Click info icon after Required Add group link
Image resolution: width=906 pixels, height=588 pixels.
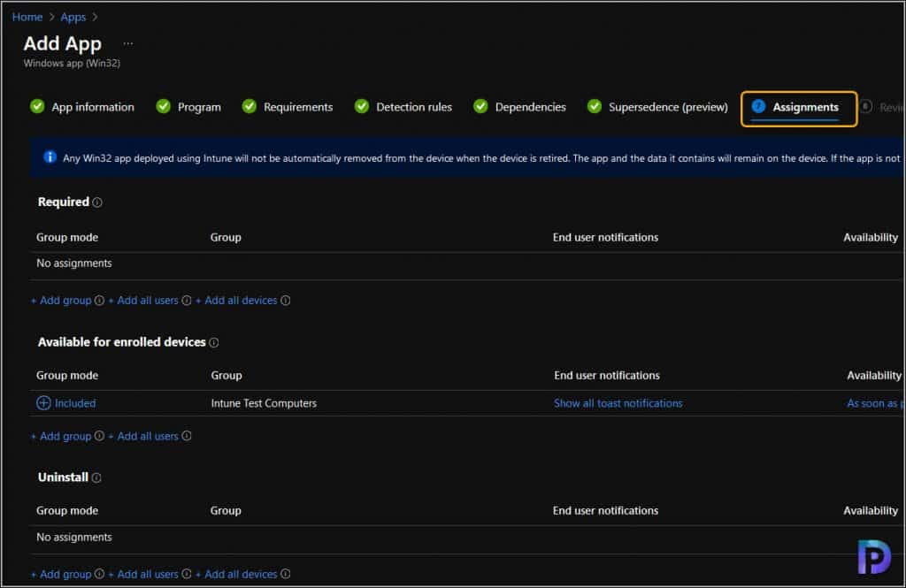99,301
